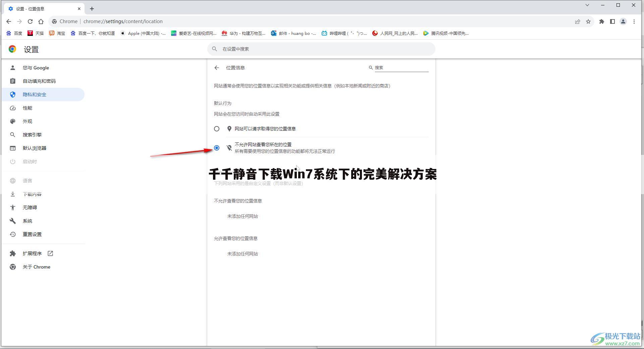Click the address bar URL
The width and height of the screenshot is (644, 349).
click(x=123, y=21)
